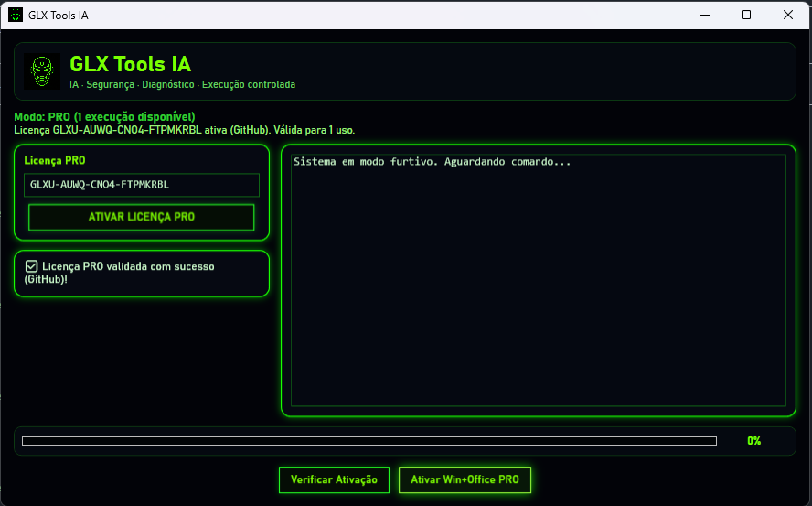Click the Verificar Ativação button

tap(334, 479)
